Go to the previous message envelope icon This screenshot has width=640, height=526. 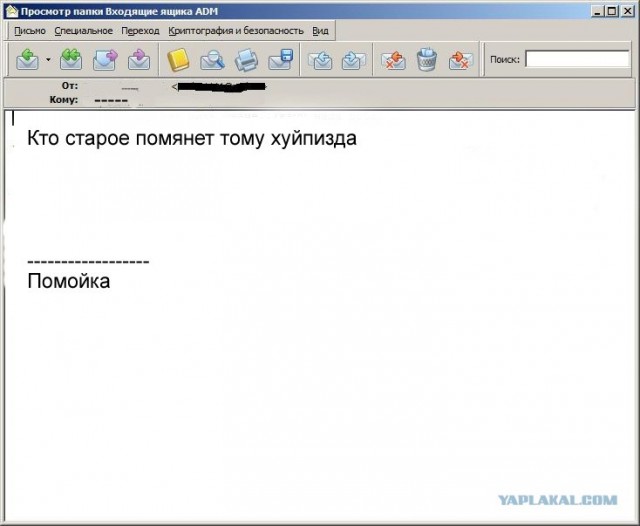click(320, 60)
